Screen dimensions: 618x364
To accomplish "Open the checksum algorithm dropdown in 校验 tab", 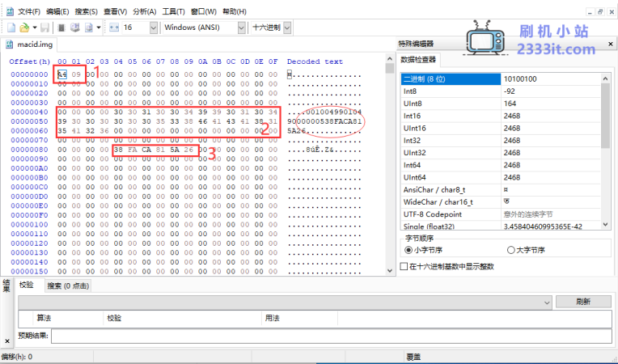I will coord(547,303).
